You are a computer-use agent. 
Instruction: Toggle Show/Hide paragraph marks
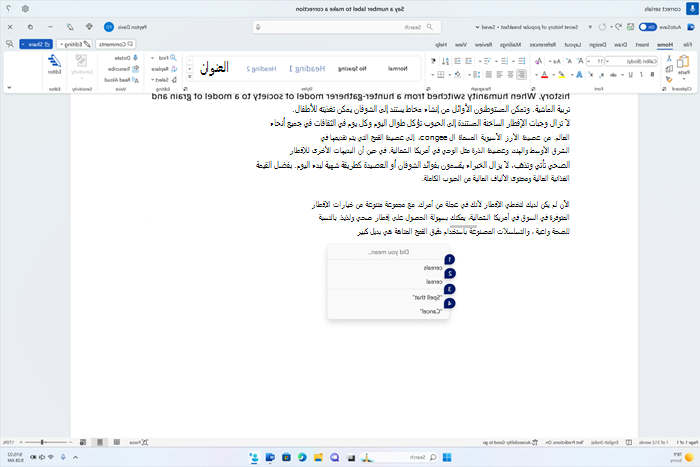click(433, 61)
